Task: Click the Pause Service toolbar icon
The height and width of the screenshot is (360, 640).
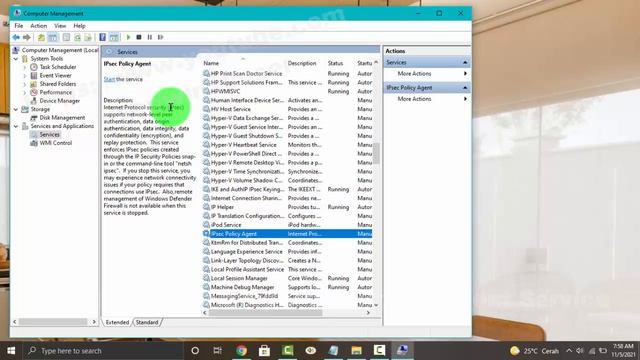Action: pyautogui.click(x=150, y=38)
